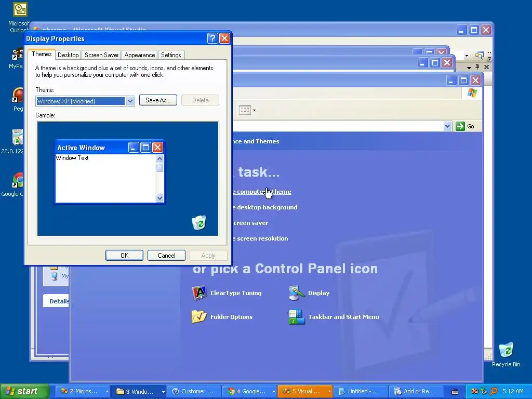Image resolution: width=532 pixels, height=399 pixels.
Task: Click the Visual Studio find toolbar icon
Action: [x=479, y=55]
